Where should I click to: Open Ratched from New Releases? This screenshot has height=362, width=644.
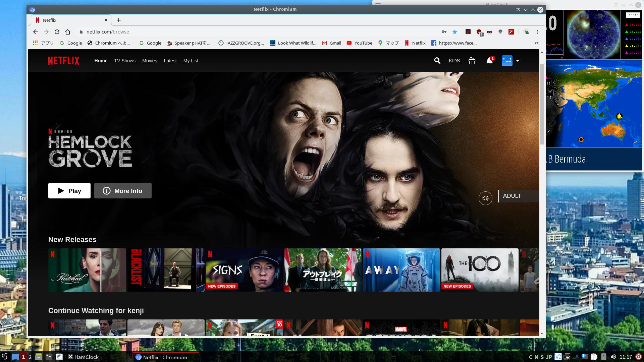pos(87,270)
